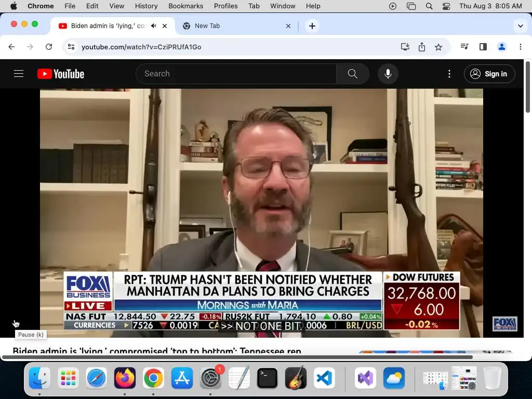
Task: Open YouTube settings three-dot menu
Action: [449, 74]
